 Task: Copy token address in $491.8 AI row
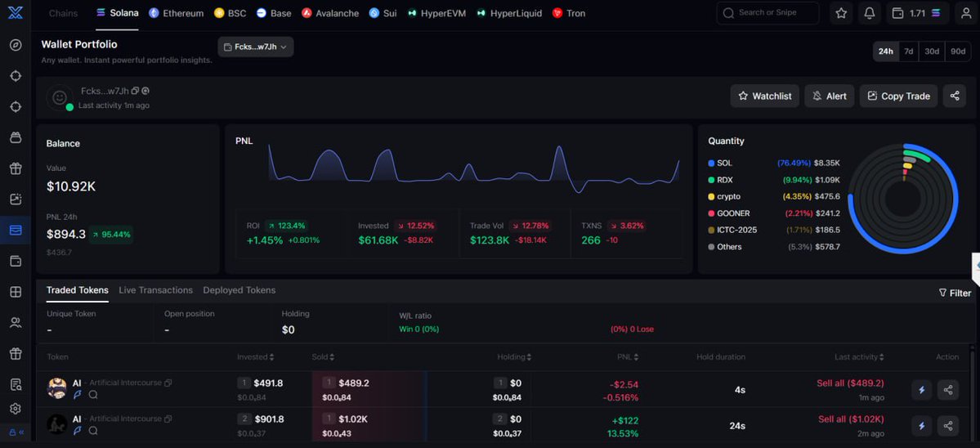click(x=168, y=383)
